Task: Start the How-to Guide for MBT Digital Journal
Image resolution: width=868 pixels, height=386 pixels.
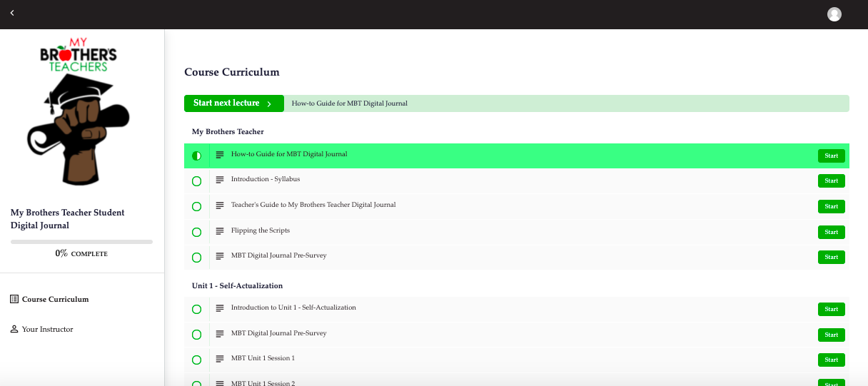Action: (831, 156)
